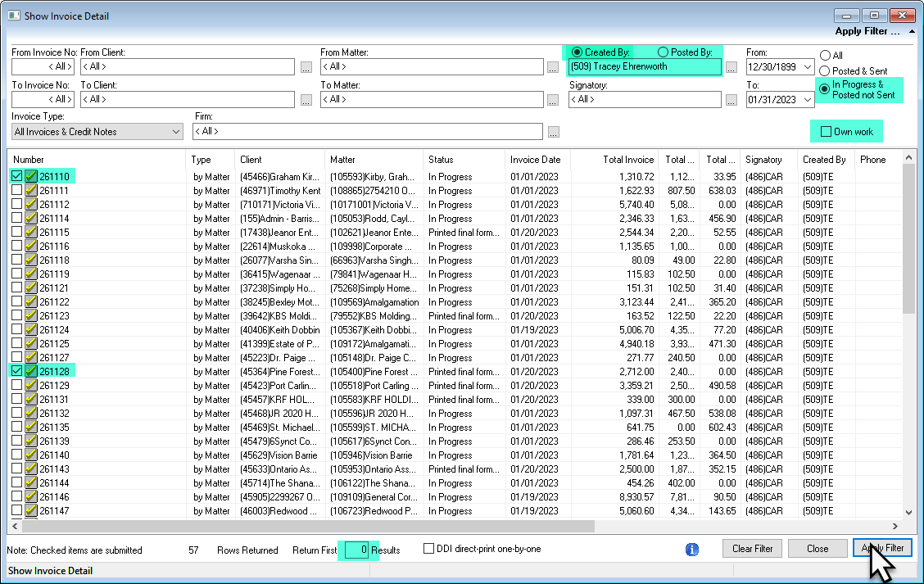Screen dimensions: 924x584
Task: Open the To date dropdown 01/31/2023
Action: (808, 100)
